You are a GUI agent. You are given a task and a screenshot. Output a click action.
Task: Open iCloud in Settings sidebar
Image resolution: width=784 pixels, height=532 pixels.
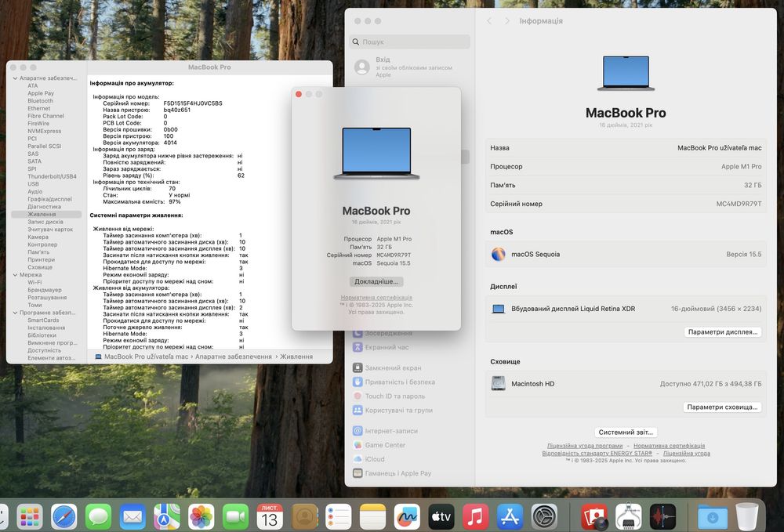[x=369, y=459]
